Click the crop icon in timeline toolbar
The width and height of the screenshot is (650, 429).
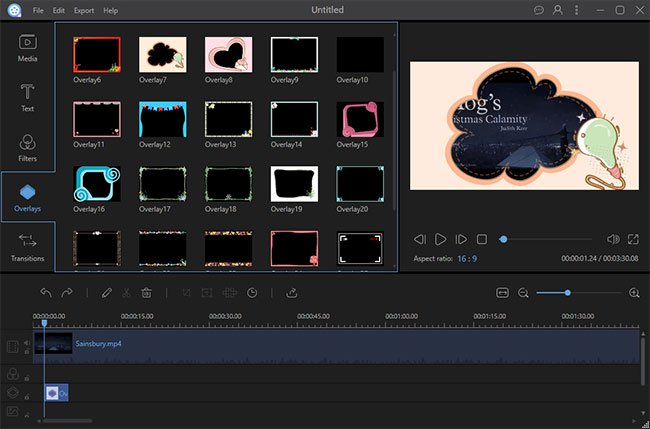point(186,293)
